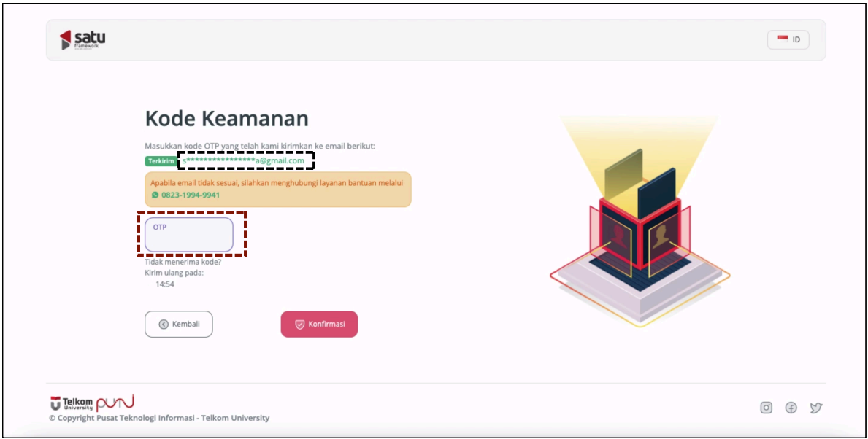Screen dimensions: 868x439
Task: Click the satu framework logo
Action: click(x=82, y=39)
